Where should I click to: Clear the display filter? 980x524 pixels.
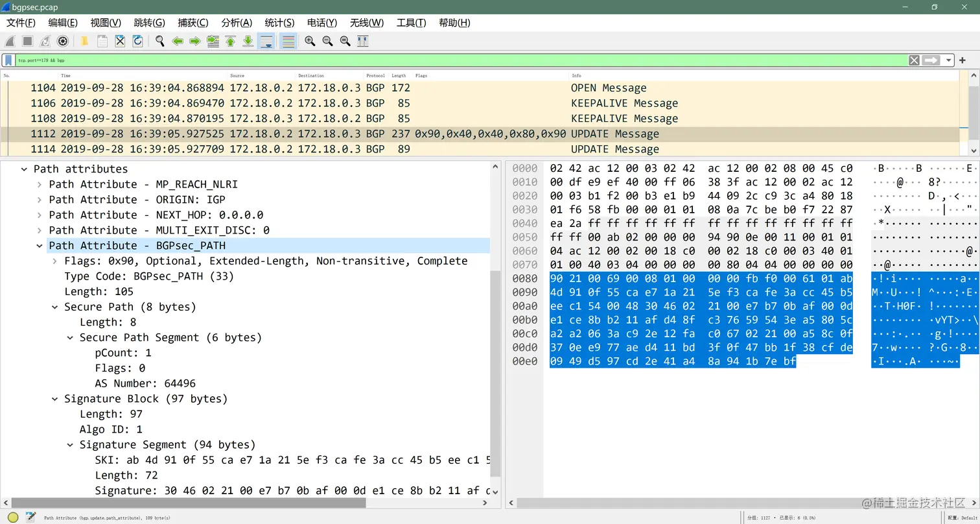pyautogui.click(x=914, y=60)
